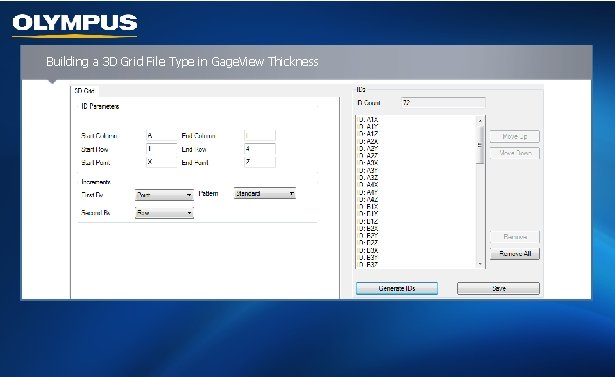Click the Generate IDs button
Viewport: 615px width, 377px height.
click(x=397, y=288)
